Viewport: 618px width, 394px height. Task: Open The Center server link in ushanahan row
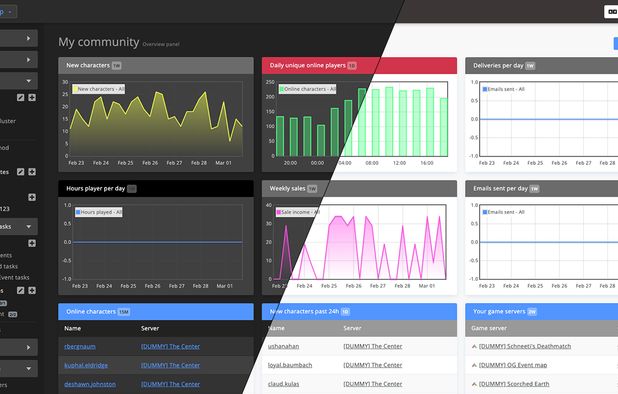coord(373,346)
